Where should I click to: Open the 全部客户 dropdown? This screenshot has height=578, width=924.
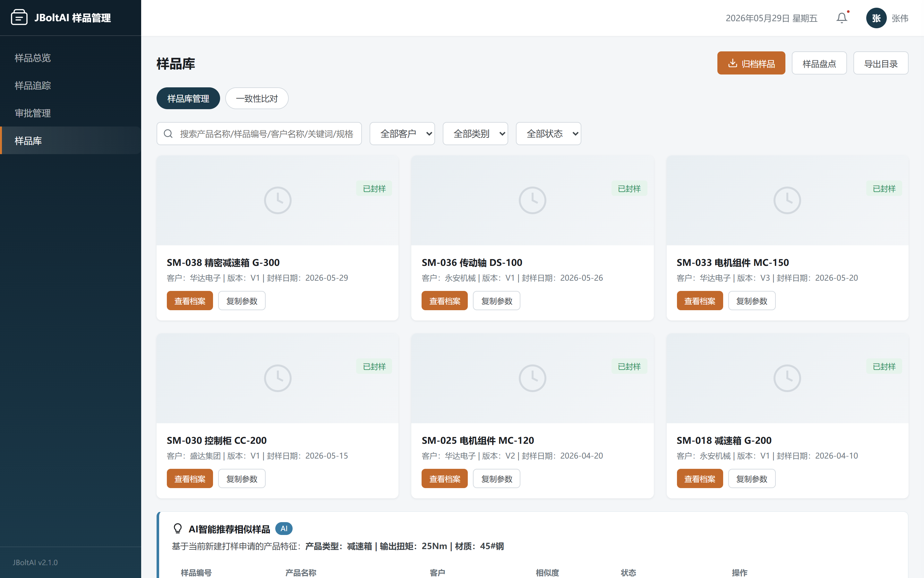pos(402,134)
